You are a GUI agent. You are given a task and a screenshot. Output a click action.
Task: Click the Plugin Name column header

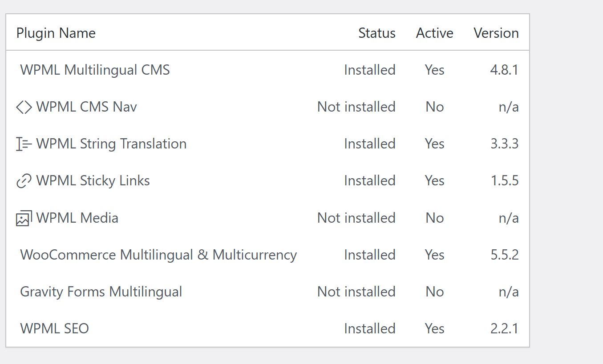coord(56,33)
